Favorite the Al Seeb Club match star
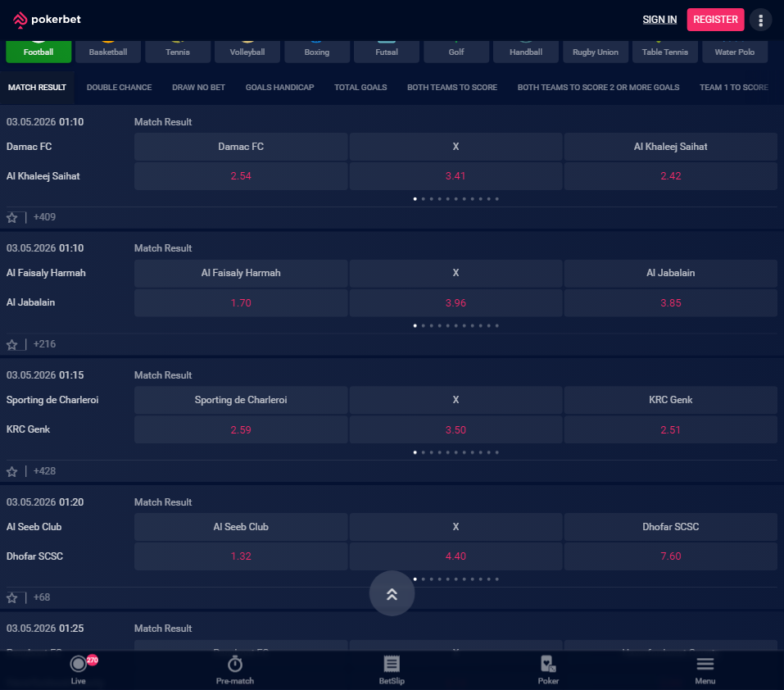This screenshot has width=784, height=690. click(x=12, y=597)
